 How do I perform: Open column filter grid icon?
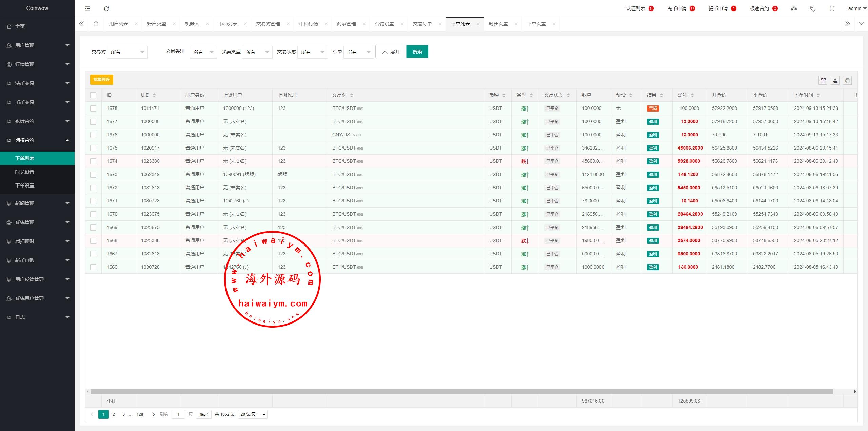823,80
